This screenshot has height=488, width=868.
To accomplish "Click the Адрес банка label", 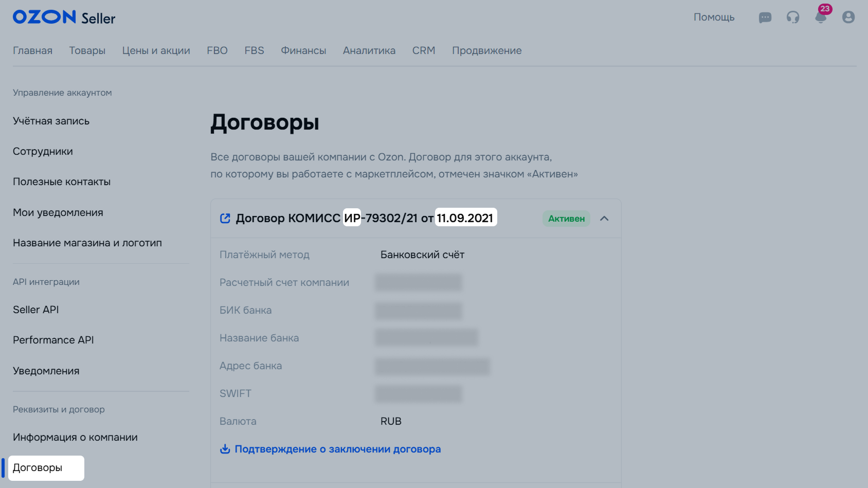I will point(250,366).
